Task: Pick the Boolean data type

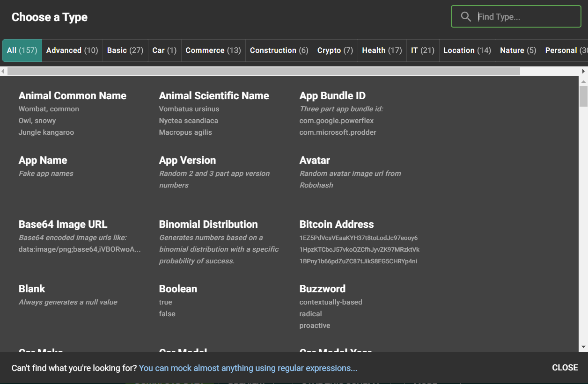Action: [x=178, y=289]
